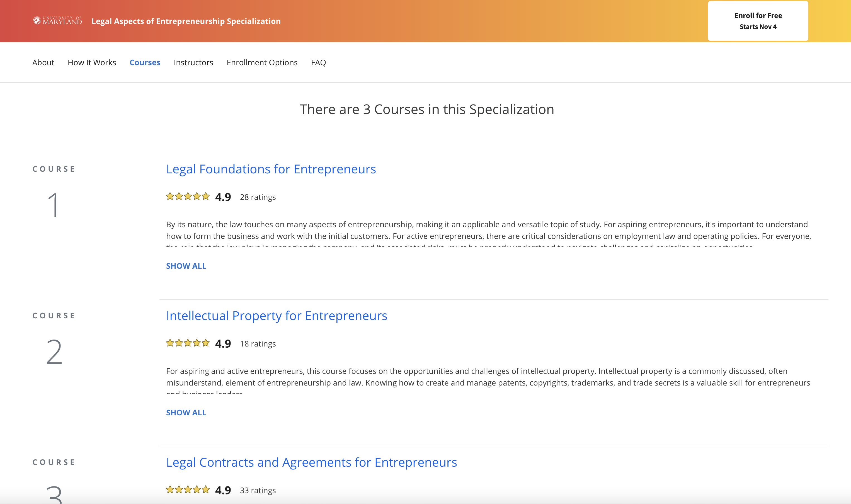Go to the Instructors tab
This screenshot has height=504, width=851.
193,62
